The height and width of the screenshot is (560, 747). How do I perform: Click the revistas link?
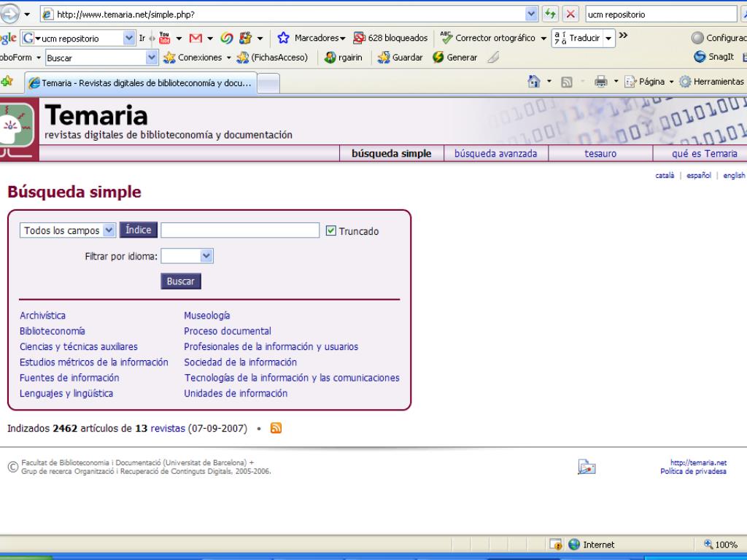pyautogui.click(x=168, y=428)
